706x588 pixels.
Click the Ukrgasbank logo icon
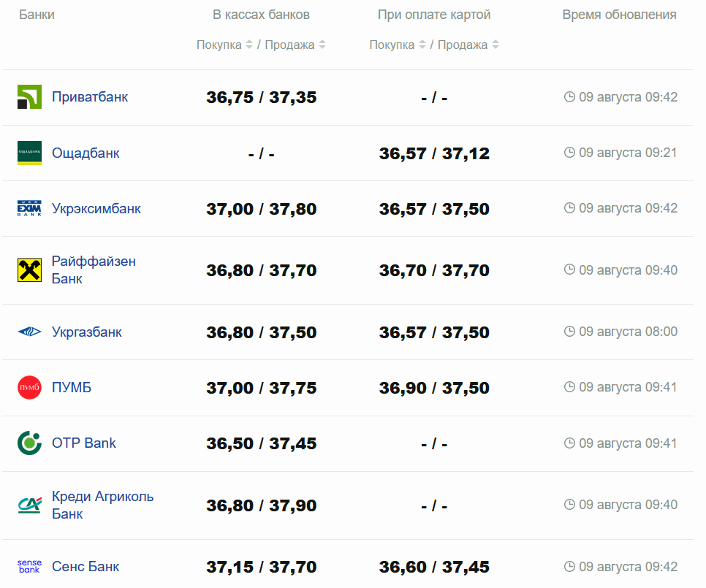(29, 332)
